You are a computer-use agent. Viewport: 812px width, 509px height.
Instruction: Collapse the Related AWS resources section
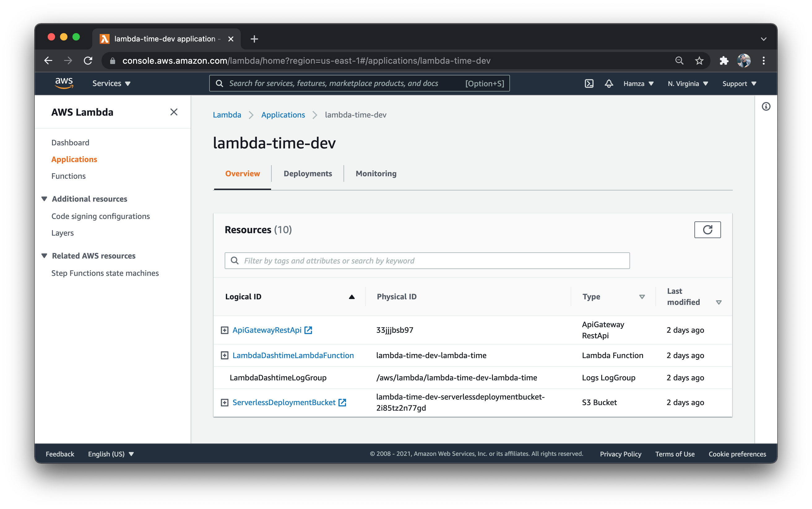(44, 256)
